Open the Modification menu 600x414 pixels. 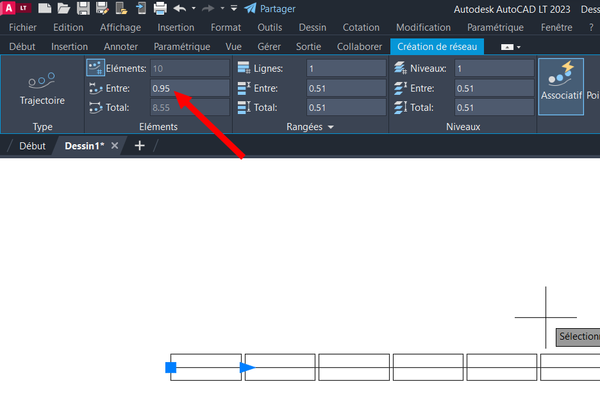pos(423,28)
